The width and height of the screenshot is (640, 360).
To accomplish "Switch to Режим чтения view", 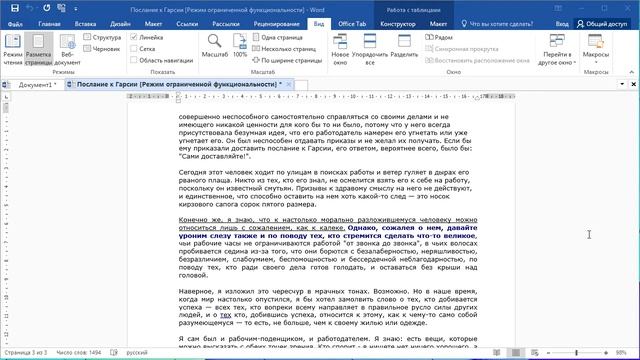I will (x=13, y=50).
